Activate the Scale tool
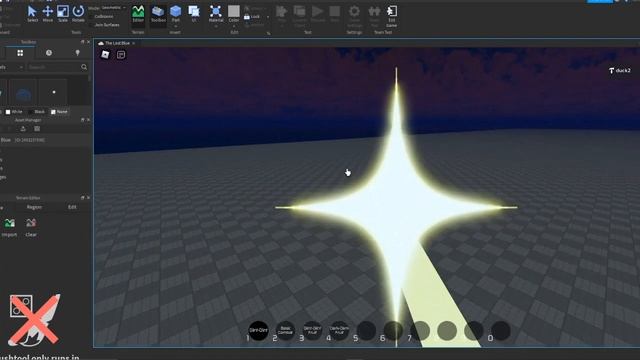This screenshot has width=640, height=360. (63, 13)
